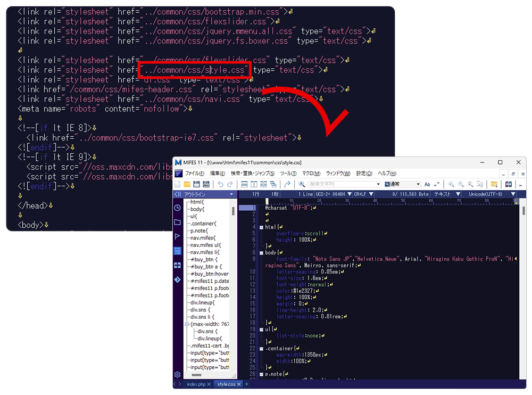Collapse the (max-width: 767 outline node
The image size is (532, 395).
click(187, 324)
